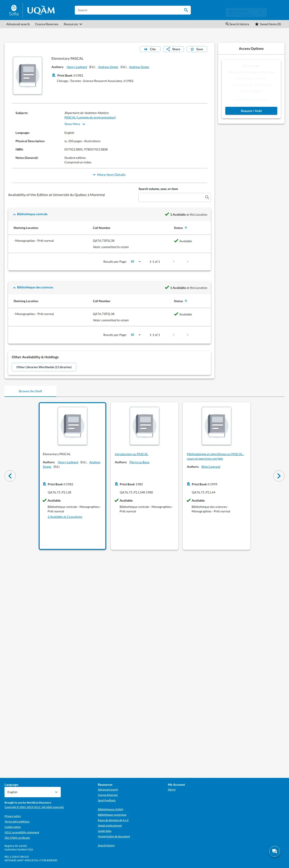Open the Guide Sofia footer link
The height and width of the screenshot is (868, 289).
[105, 831]
